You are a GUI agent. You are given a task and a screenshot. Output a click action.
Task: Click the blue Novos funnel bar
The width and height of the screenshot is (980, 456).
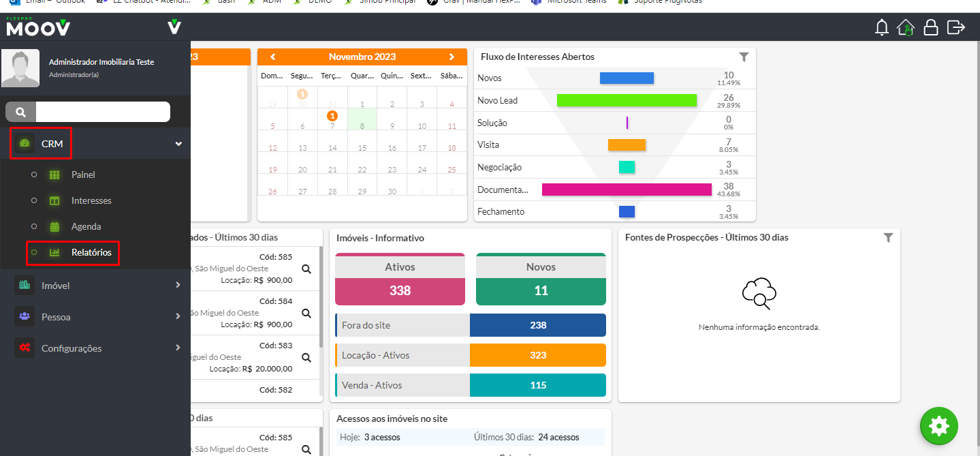(627, 78)
